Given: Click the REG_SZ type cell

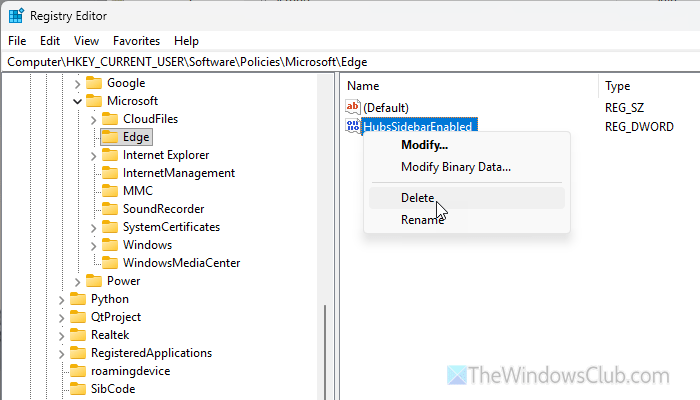Looking at the screenshot, I should click(625, 108).
